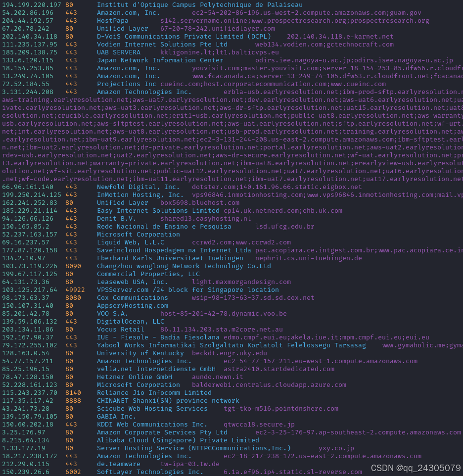Click port 8090 on Changzhou row
The image size is (463, 476).
click(x=73, y=266)
